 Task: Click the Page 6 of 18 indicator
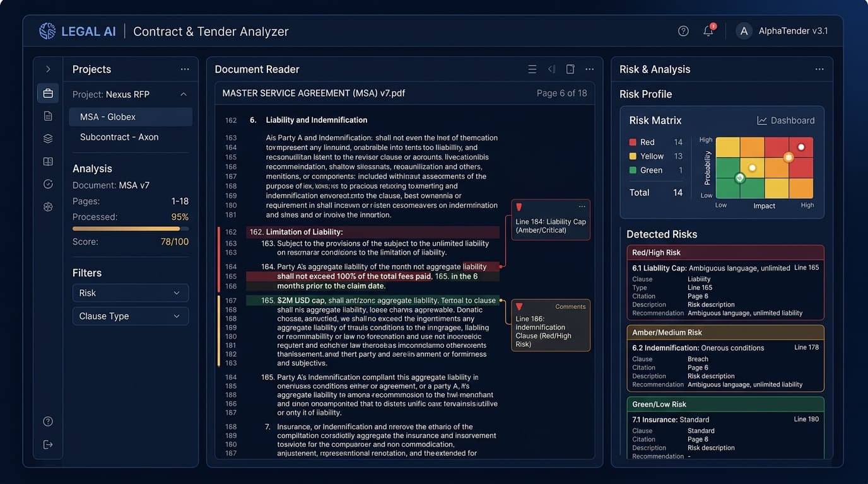click(x=562, y=93)
